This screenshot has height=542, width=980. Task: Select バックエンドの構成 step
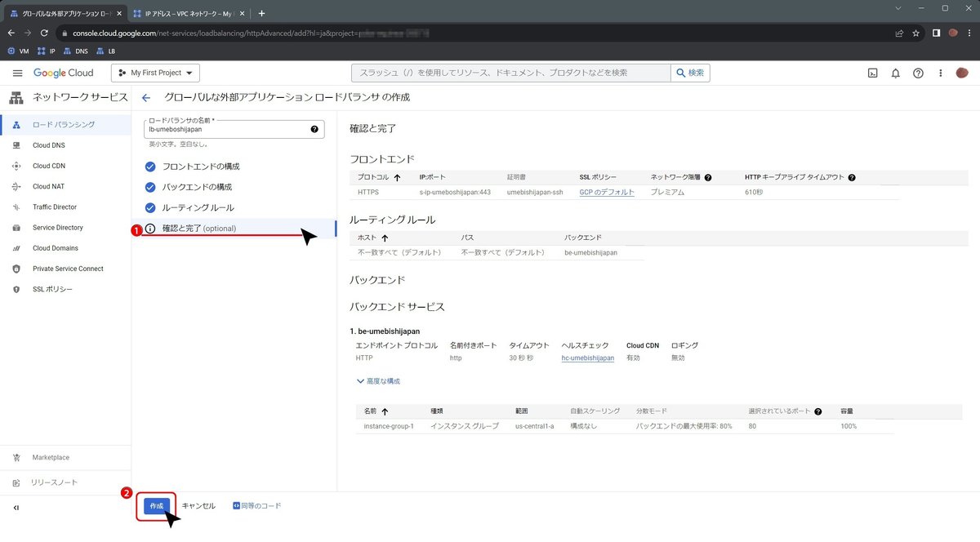(197, 187)
